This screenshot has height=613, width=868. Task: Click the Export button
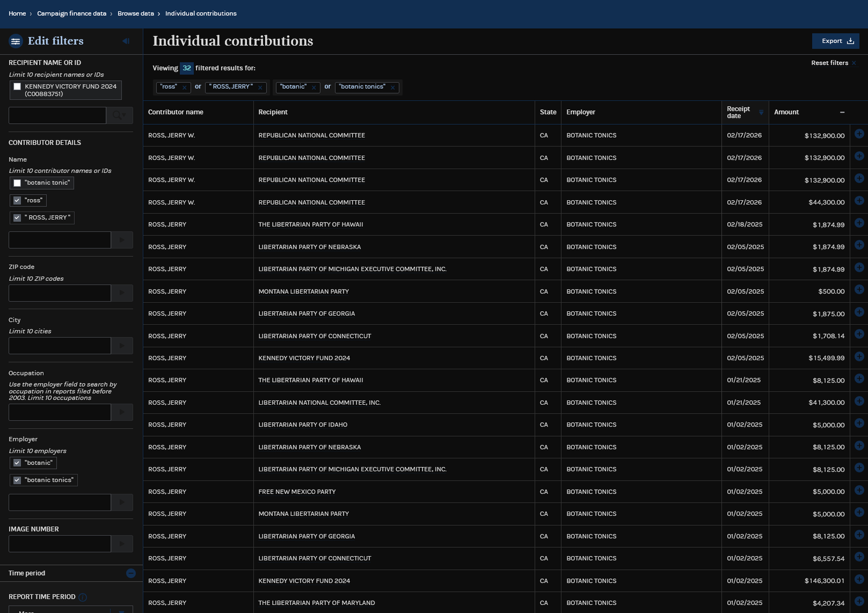(835, 41)
